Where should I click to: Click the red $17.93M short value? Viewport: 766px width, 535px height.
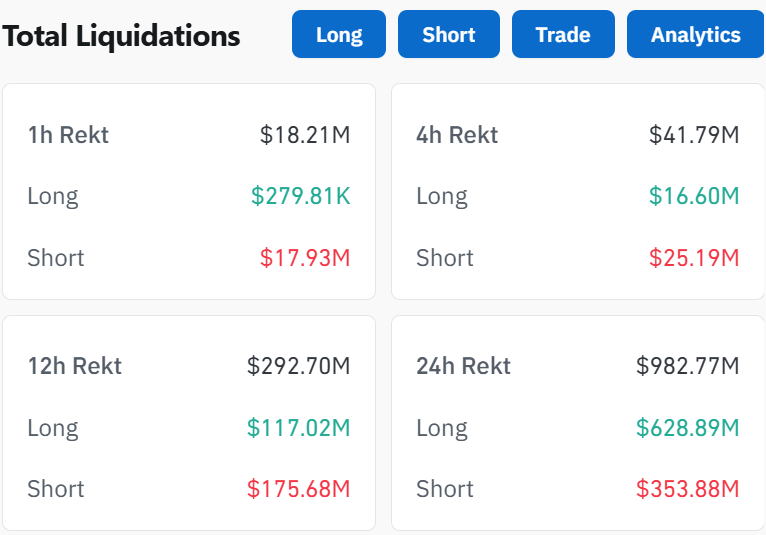pos(305,258)
